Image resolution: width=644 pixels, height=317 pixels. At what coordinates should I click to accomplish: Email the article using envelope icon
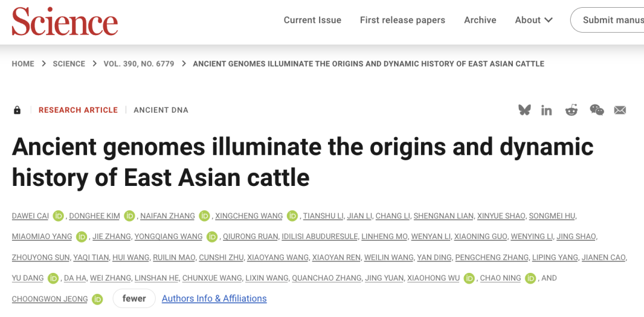click(x=620, y=110)
